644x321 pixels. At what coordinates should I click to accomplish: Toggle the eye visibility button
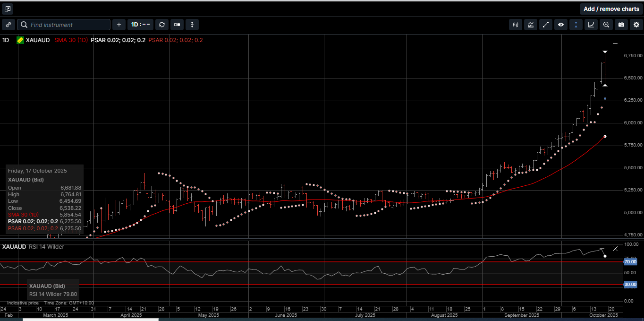pos(560,25)
